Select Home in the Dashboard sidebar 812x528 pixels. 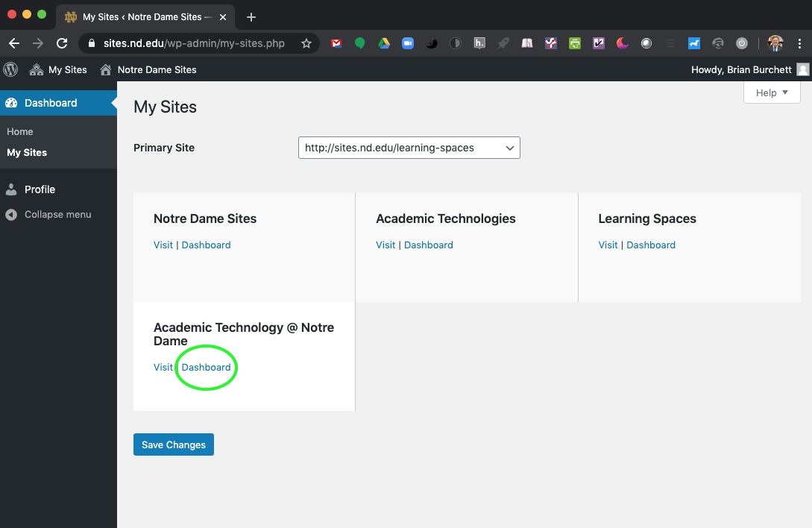[19, 131]
